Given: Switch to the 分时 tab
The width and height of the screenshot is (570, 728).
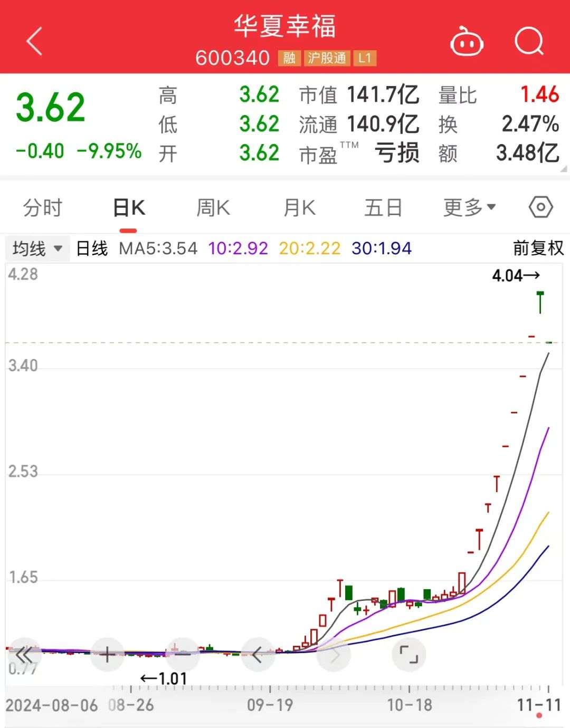Looking at the screenshot, I should click(43, 207).
